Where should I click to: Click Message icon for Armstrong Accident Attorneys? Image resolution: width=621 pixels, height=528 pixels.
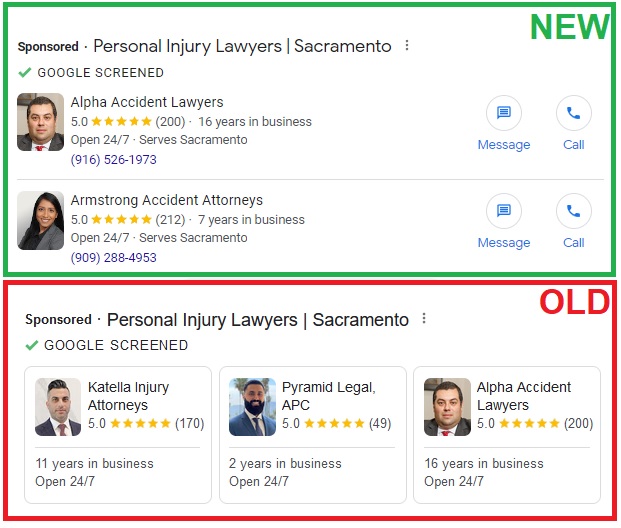(x=504, y=211)
